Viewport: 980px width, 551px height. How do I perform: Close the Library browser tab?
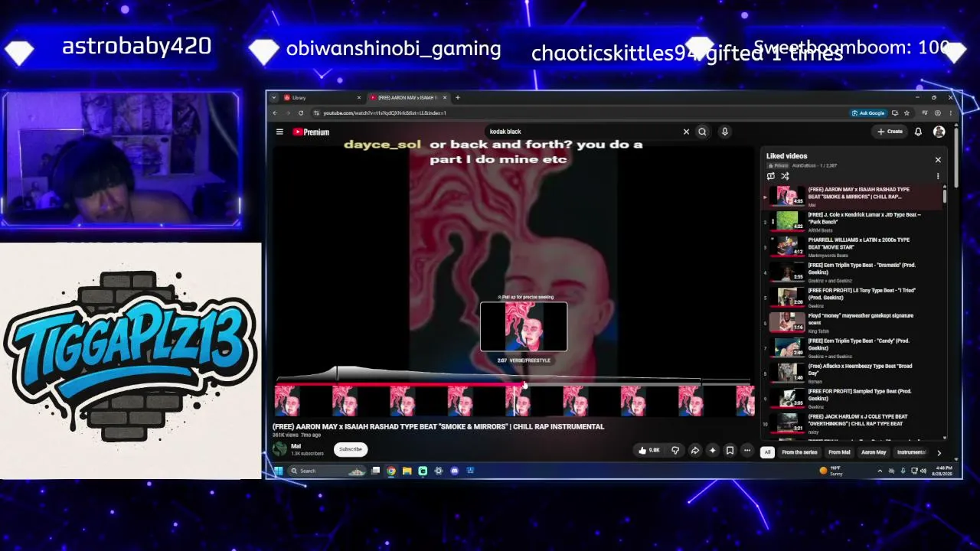358,97
